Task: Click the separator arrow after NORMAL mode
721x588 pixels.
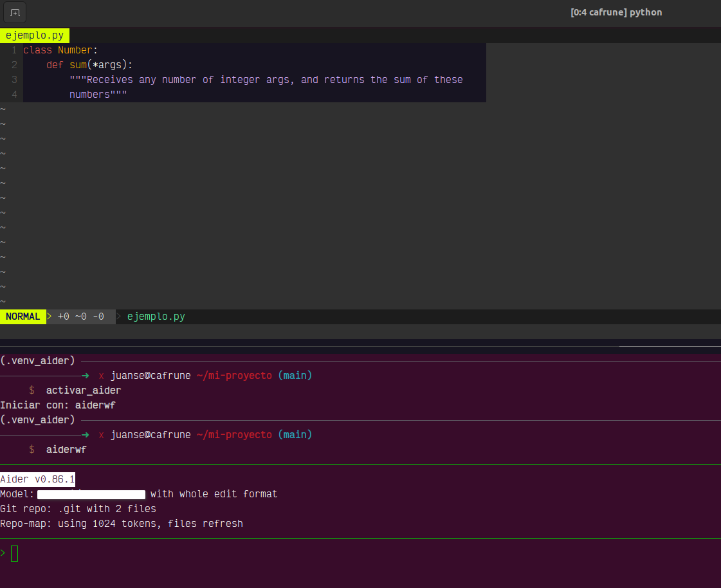Action: (x=50, y=317)
